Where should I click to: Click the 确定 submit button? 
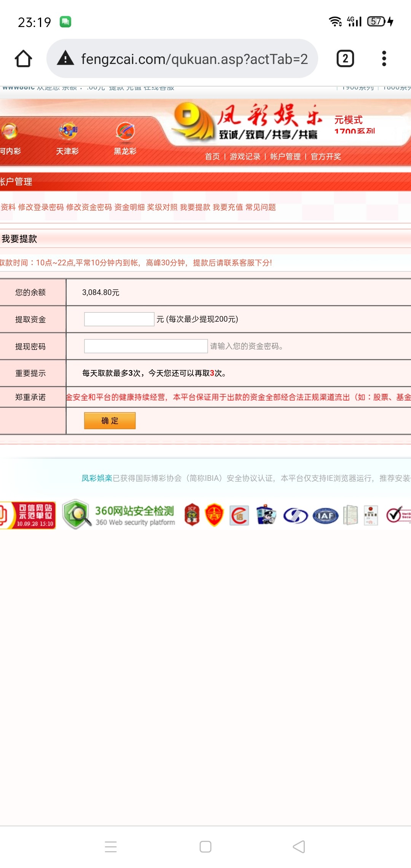(110, 421)
